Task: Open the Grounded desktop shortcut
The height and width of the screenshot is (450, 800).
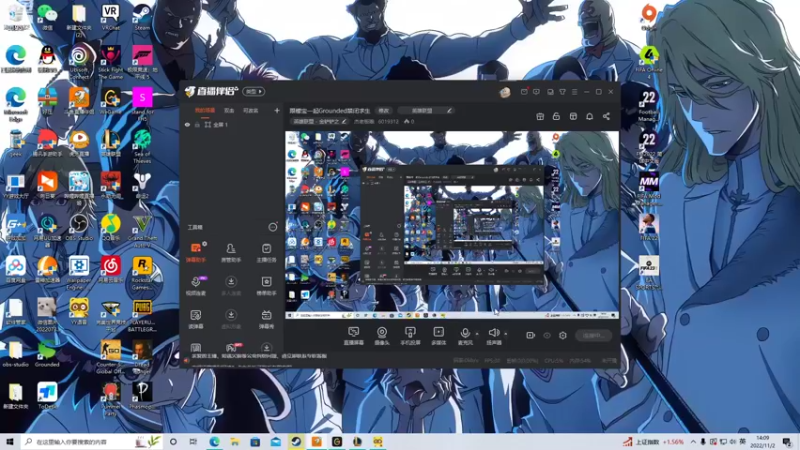Action: pos(47,354)
